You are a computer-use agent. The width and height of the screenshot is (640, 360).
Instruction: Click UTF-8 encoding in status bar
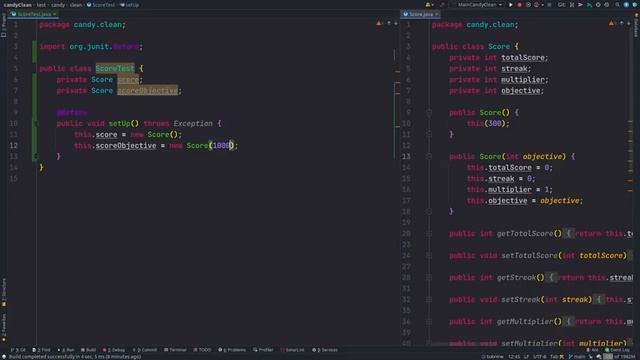[540, 357]
